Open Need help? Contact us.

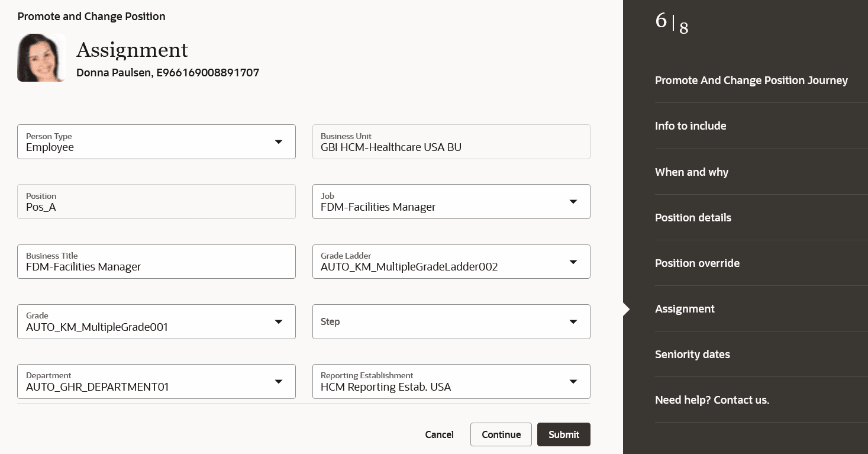tap(712, 400)
